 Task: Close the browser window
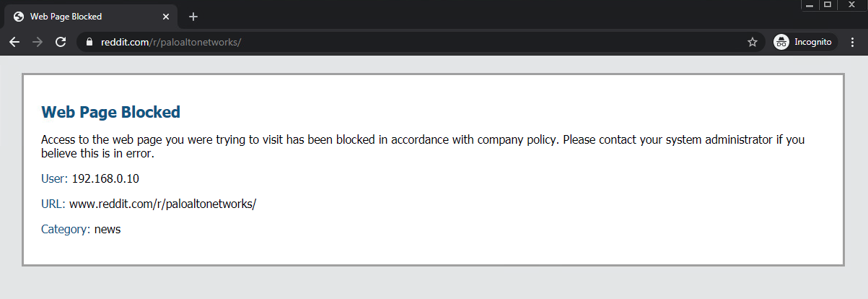(851, 4)
